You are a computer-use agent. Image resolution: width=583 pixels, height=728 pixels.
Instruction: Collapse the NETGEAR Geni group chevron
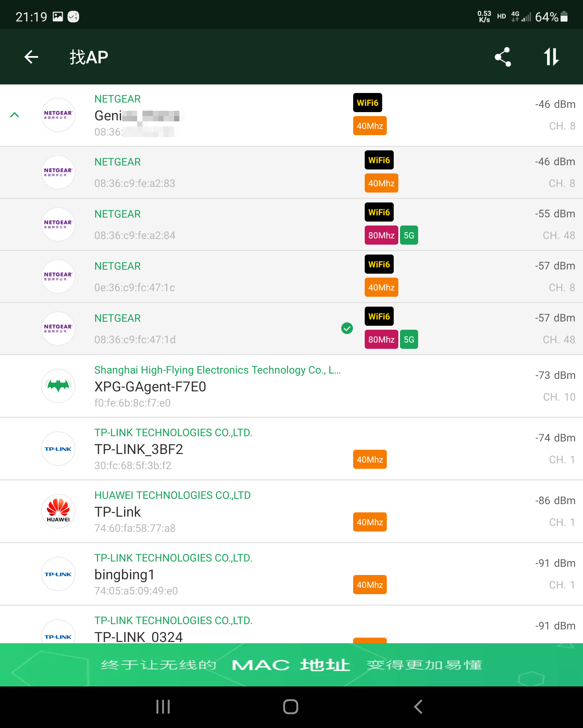coord(15,115)
